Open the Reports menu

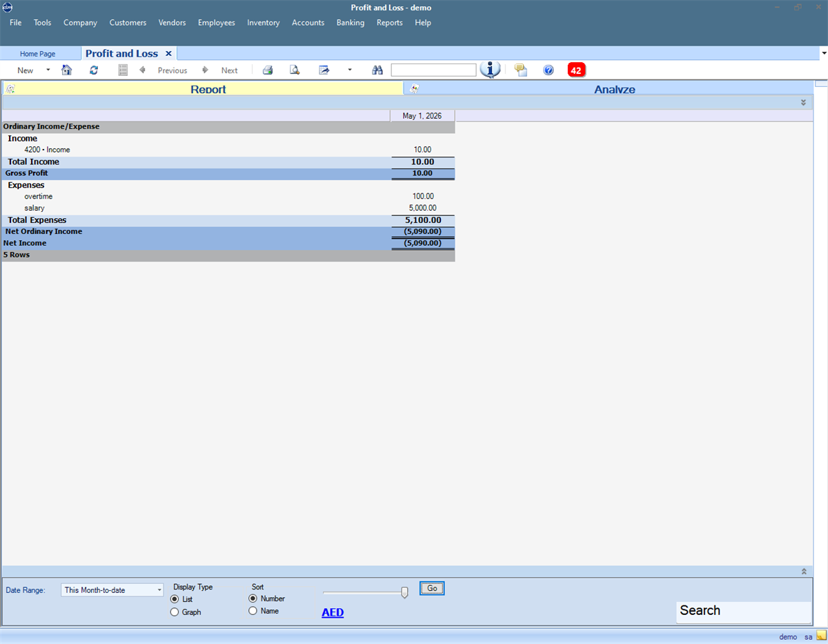[390, 23]
